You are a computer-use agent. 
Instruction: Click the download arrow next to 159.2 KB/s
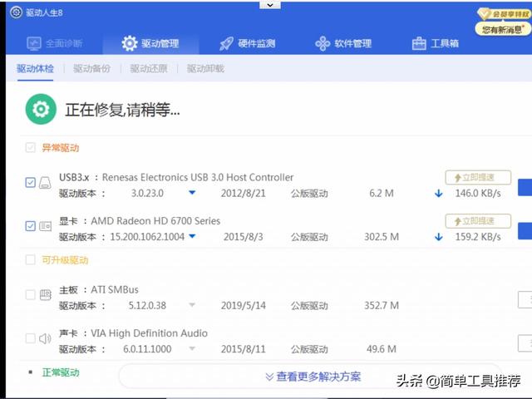click(439, 237)
